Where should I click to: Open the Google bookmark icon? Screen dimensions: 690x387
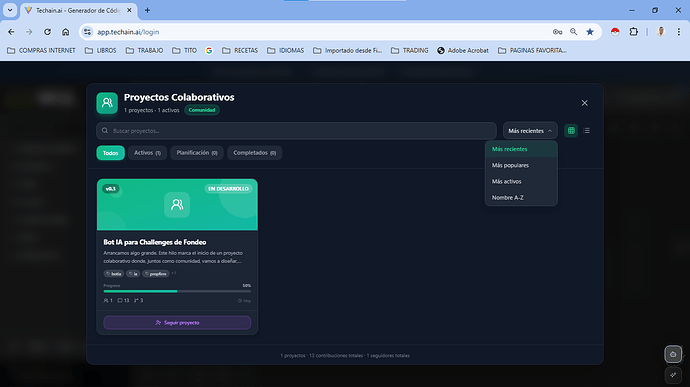tap(209, 51)
